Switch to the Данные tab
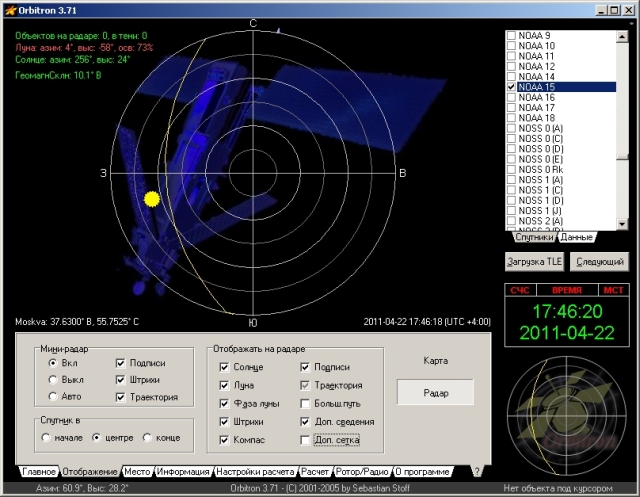This screenshot has width=640, height=497. pos(576,237)
